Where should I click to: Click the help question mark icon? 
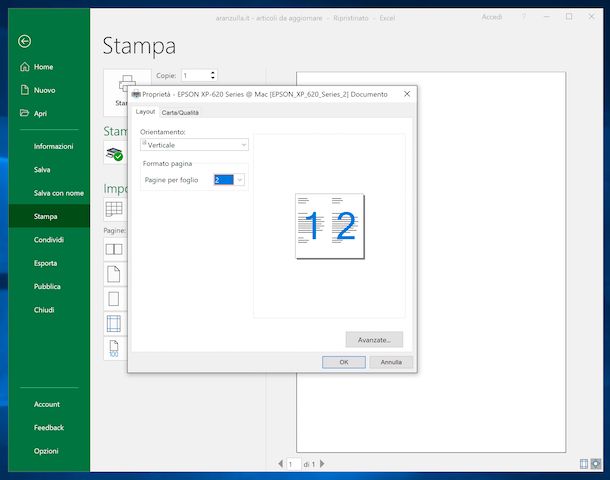point(524,17)
